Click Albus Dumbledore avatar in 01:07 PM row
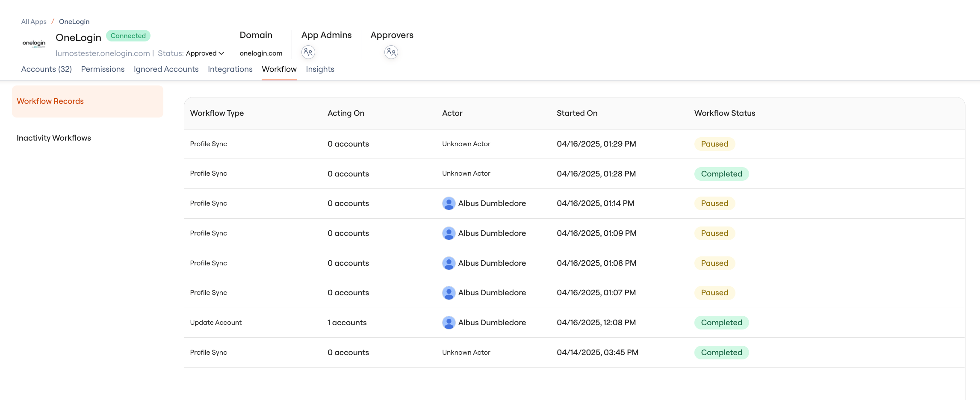Image resolution: width=980 pixels, height=400 pixels. [x=449, y=293]
